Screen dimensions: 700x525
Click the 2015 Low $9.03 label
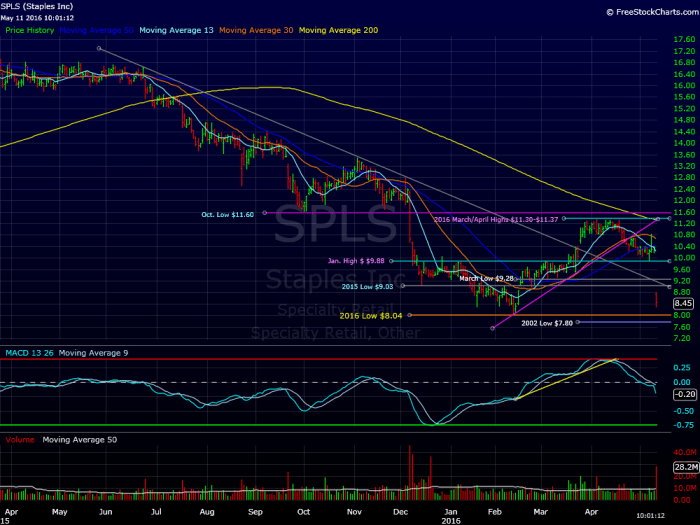[x=367, y=287]
